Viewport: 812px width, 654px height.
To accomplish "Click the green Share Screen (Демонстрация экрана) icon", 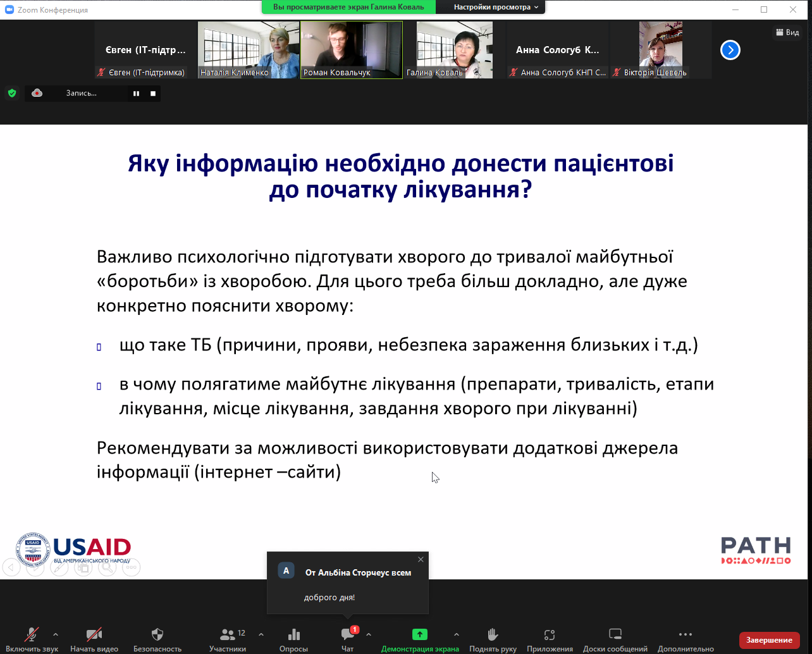I will (x=420, y=634).
